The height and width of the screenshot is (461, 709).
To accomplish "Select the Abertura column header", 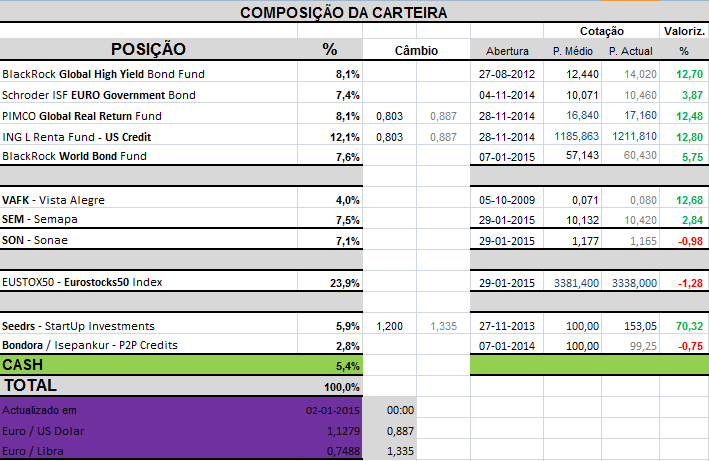I will (x=507, y=51).
